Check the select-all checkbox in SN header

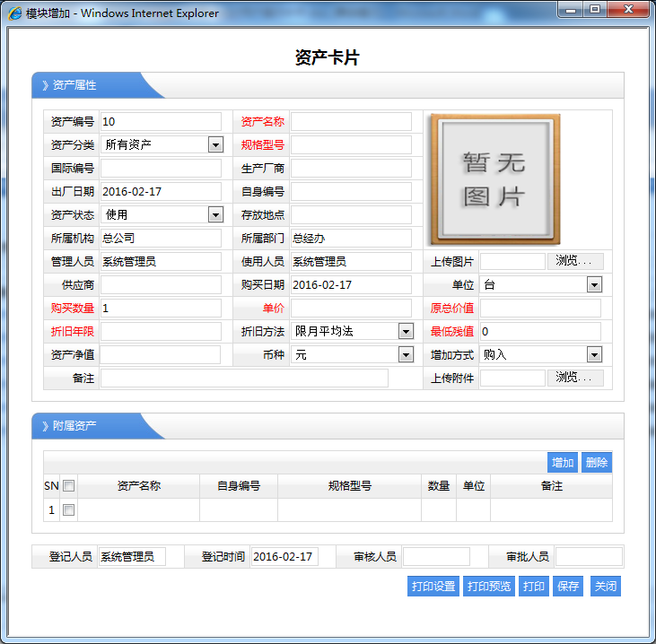tap(69, 486)
